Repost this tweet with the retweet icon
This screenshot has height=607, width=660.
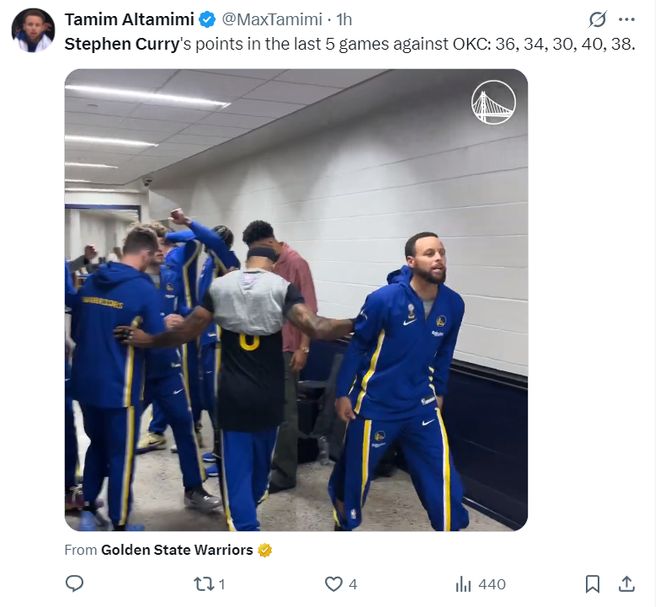[x=203, y=584]
